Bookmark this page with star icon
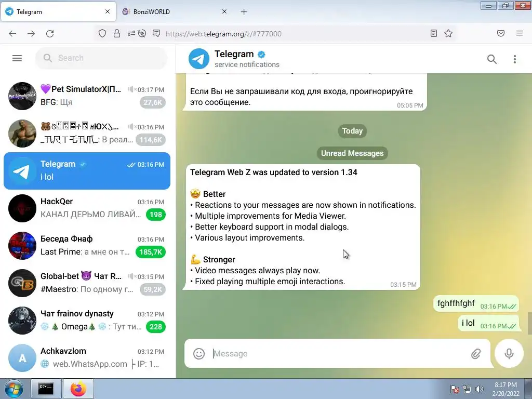 point(448,33)
